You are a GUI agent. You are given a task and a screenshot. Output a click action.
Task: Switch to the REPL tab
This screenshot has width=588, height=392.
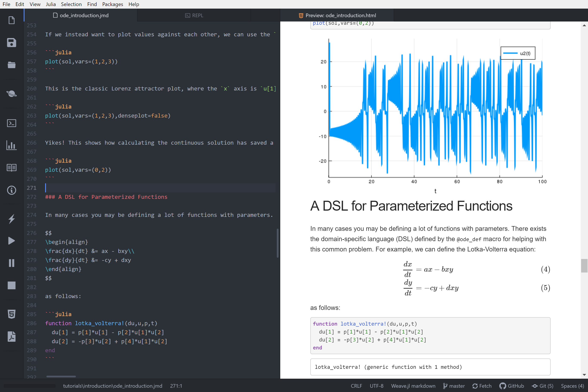point(194,15)
